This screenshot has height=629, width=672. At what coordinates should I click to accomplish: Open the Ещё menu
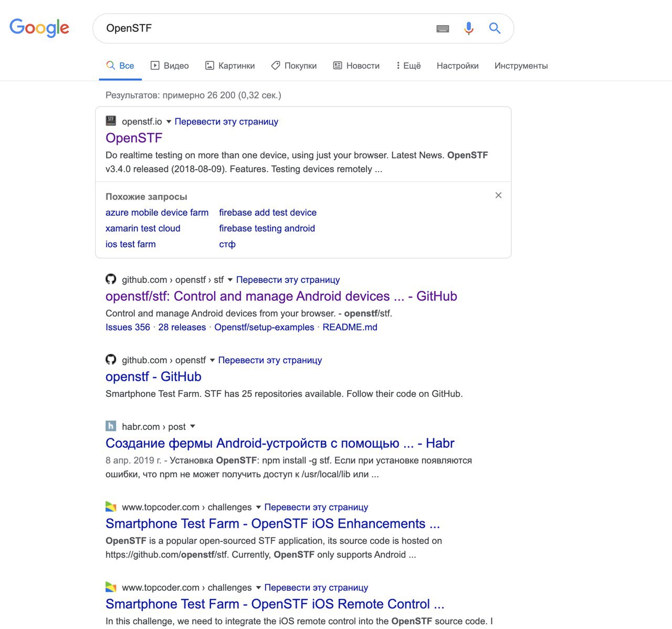408,66
